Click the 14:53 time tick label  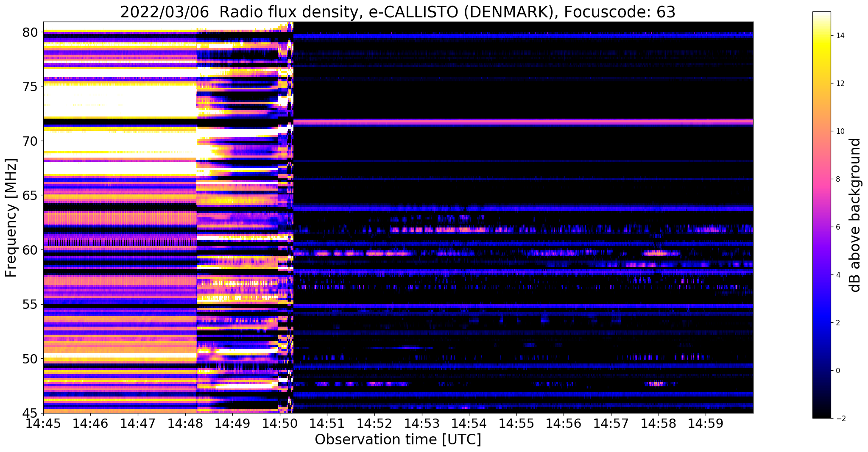point(422,423)
